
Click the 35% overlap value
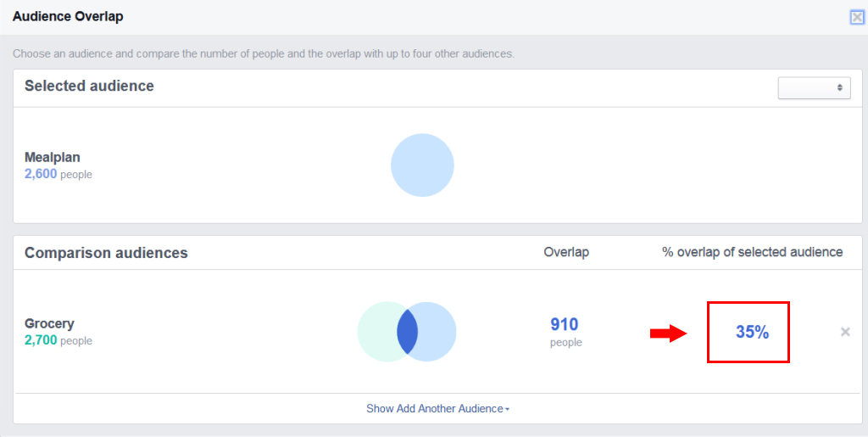point(752,332)
